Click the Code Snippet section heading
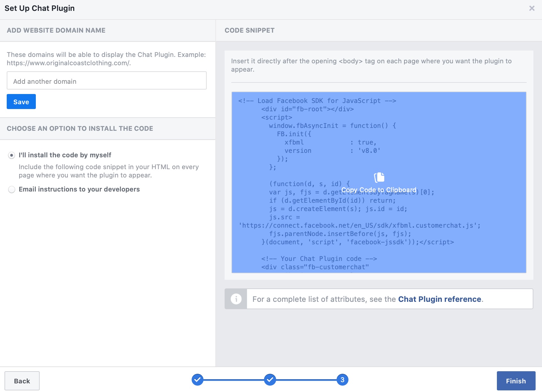The image size is (542, 392). point(250,30)
